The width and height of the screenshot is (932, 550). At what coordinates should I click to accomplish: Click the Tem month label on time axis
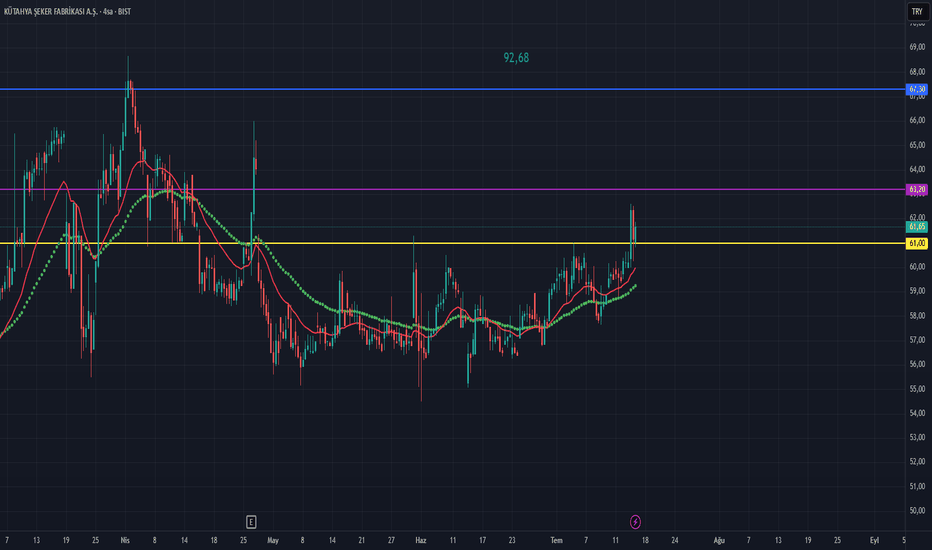pyautogui.click(x=556, y=540)
